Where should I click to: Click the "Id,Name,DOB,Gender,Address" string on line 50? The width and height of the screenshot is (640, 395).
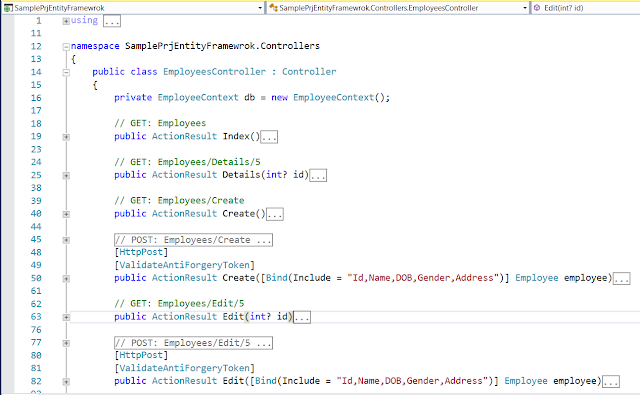(x=423, y=278)
